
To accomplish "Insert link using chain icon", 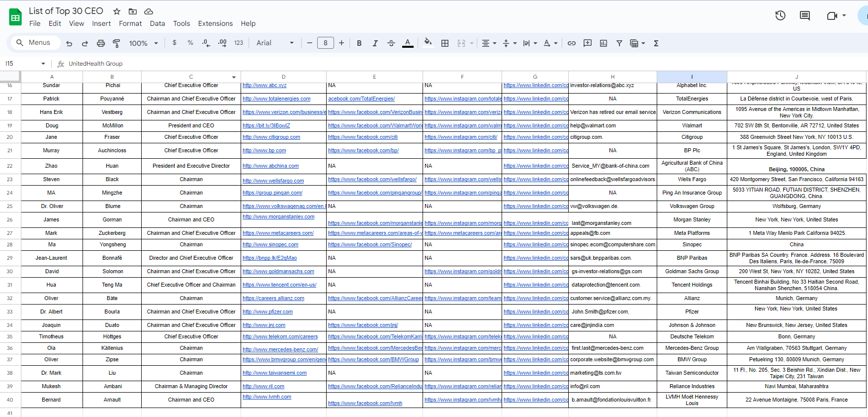I will 572,43.
